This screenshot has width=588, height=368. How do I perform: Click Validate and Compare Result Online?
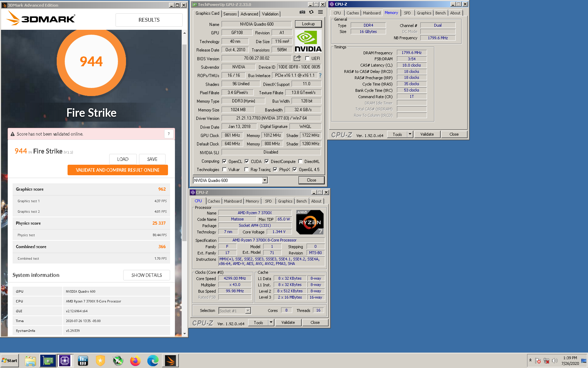click(118, 170)
